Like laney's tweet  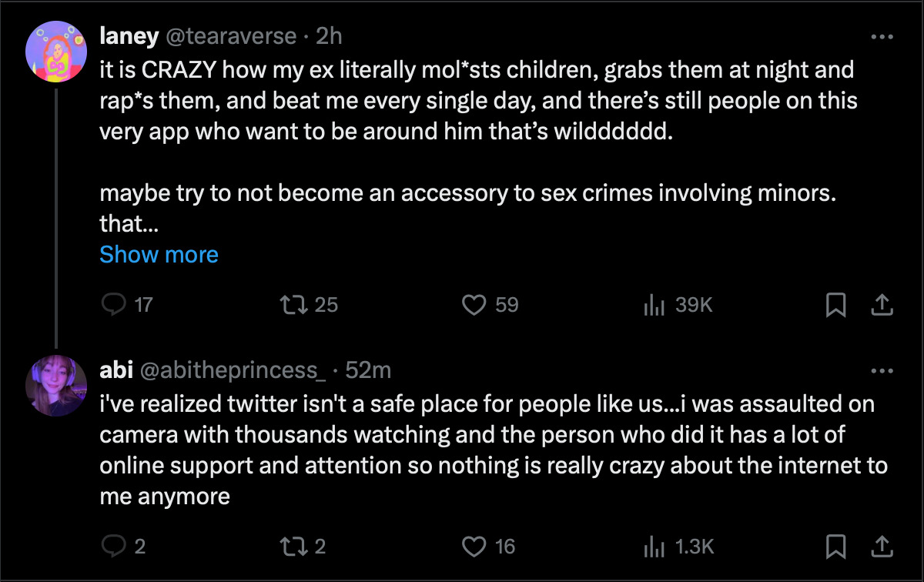(472, 306)
